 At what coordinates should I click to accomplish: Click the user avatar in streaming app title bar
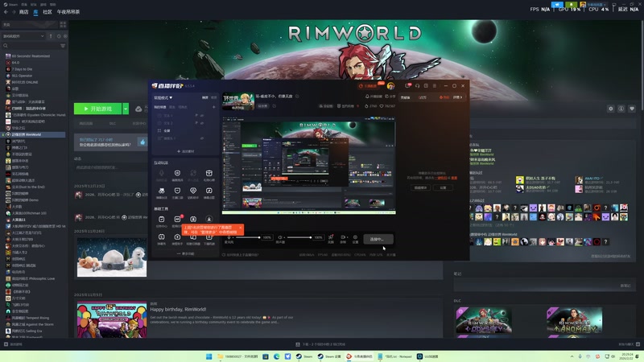point(390,86)
